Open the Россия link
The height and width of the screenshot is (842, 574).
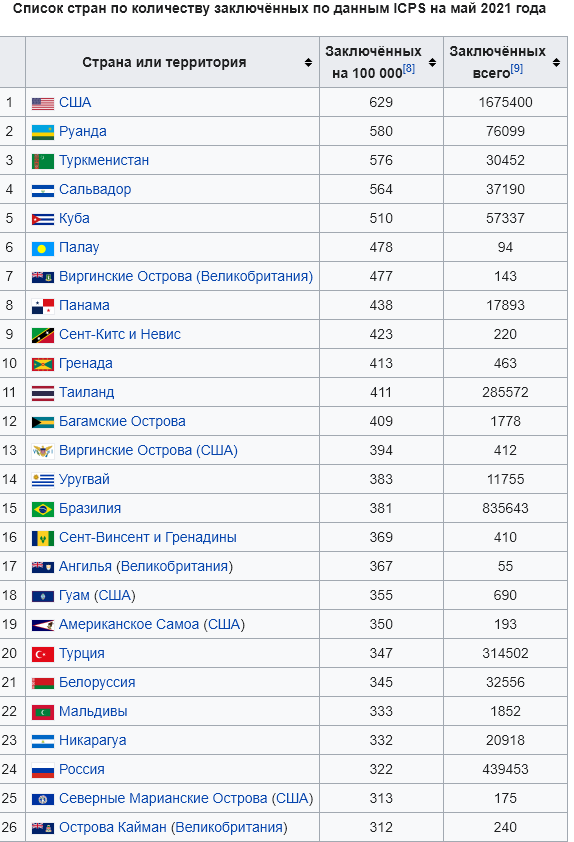point(82,770)
